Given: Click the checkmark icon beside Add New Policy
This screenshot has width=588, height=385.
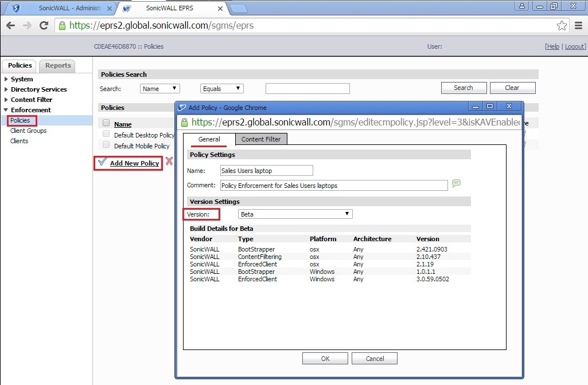Looking at the screenshot, I should (102, 163).
